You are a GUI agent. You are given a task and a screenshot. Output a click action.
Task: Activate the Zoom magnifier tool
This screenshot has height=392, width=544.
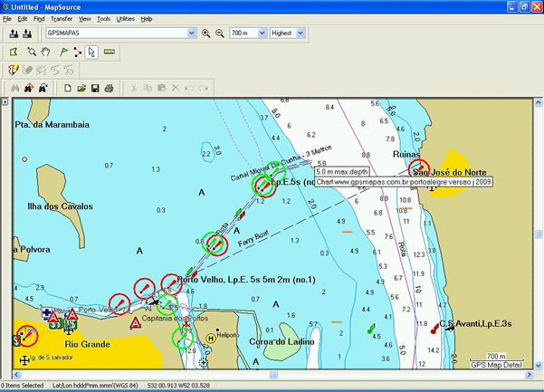click(x=32, y=52)
